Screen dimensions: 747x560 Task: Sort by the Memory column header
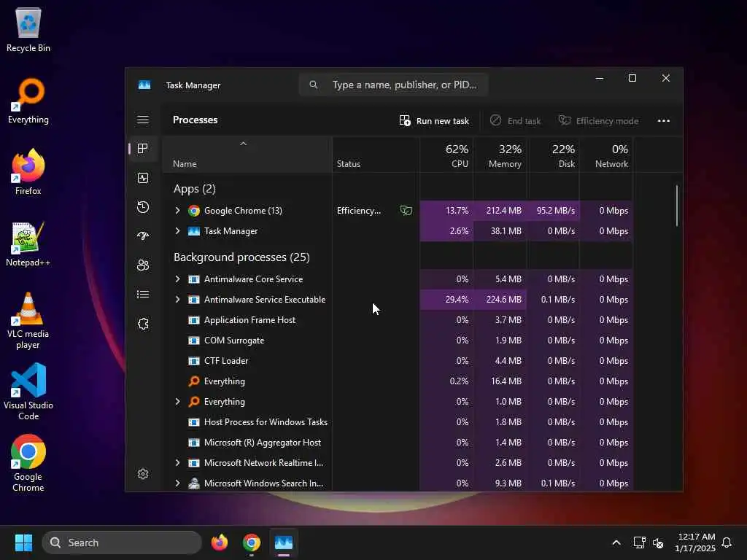[x=500, y=155]
